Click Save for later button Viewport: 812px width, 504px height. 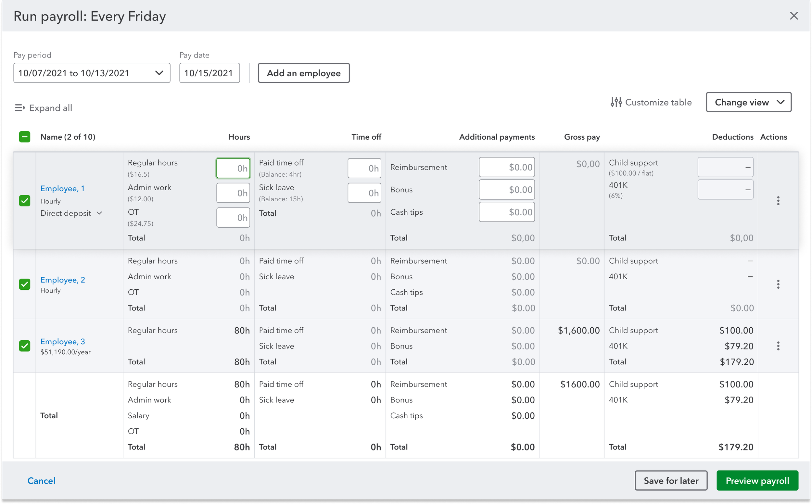tap(671, 481)
